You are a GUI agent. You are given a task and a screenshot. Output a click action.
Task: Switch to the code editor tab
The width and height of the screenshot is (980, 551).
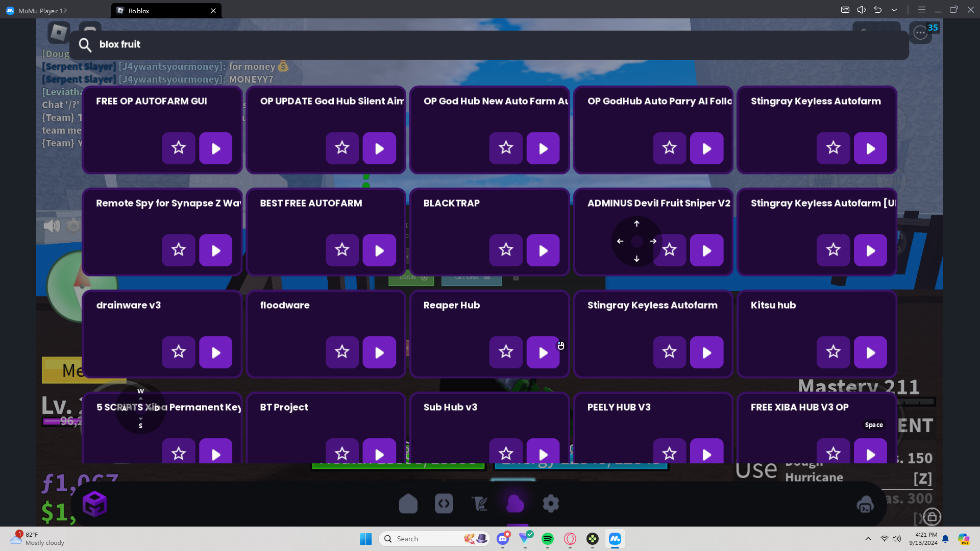click(x=444, y=504)
